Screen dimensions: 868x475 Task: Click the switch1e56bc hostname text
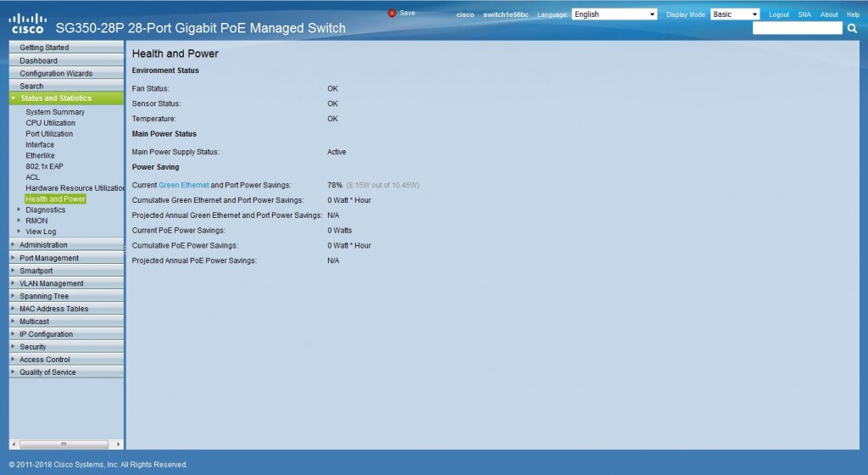point(506,15)
